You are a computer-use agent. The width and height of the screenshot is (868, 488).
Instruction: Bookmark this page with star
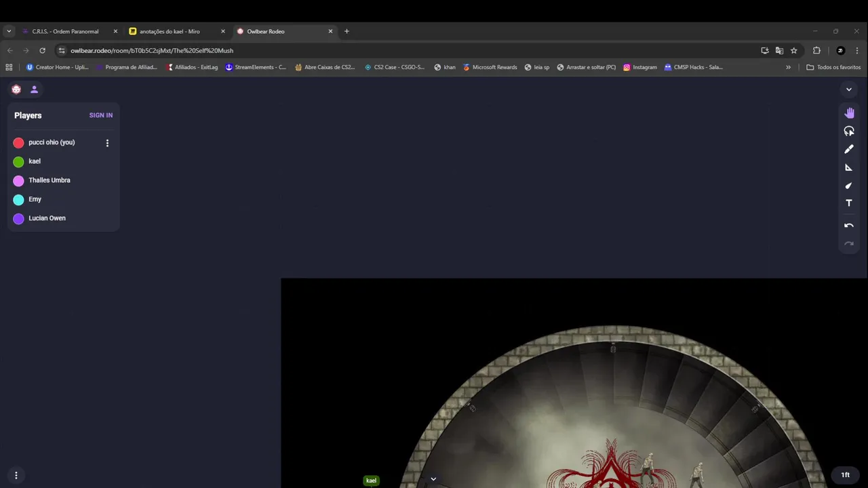793,50
